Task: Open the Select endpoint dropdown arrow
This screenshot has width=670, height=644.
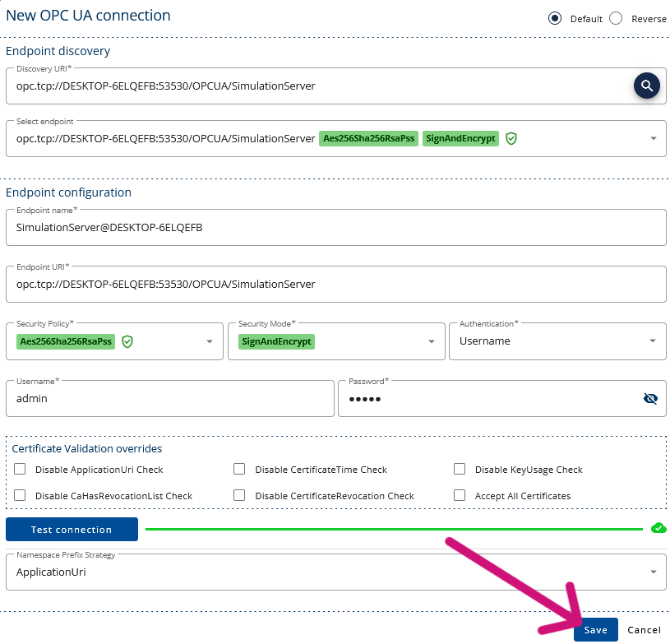Action: (x=654, y=138)
